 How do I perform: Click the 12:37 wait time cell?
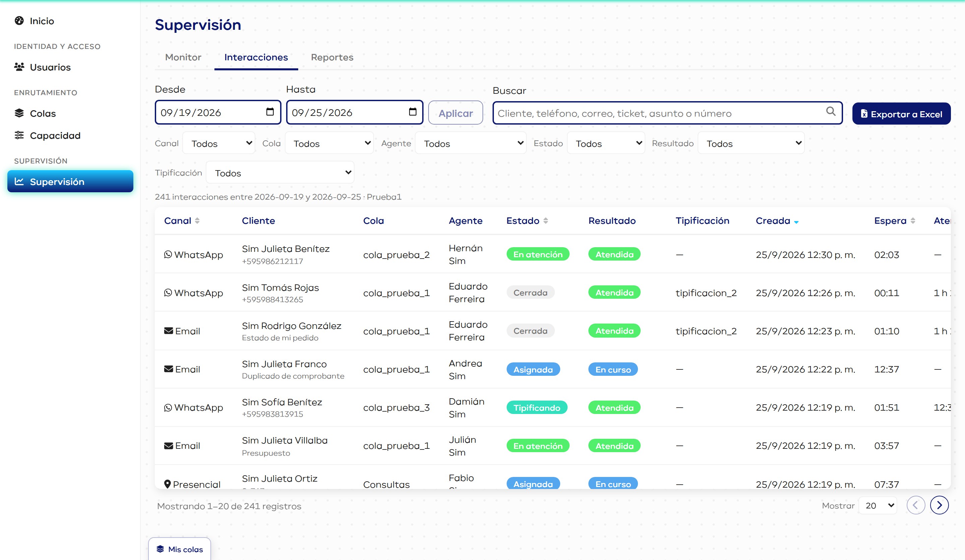pos(887,369)
